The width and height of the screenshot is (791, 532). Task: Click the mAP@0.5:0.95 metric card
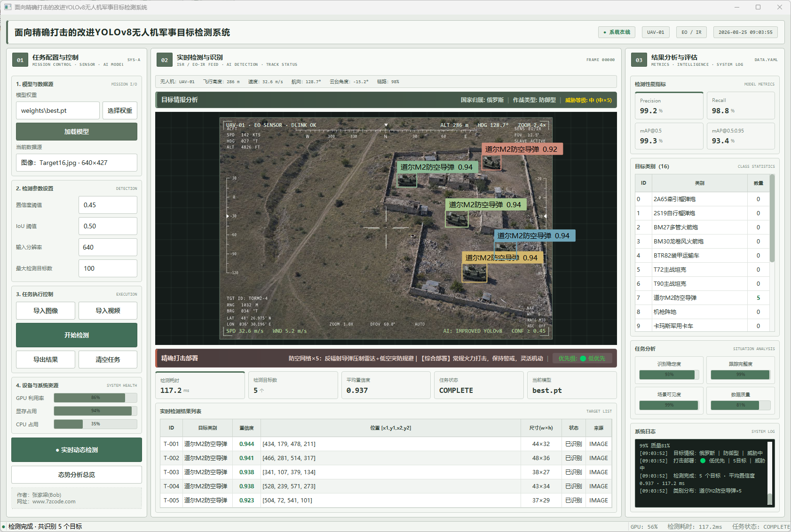point(741,136)
